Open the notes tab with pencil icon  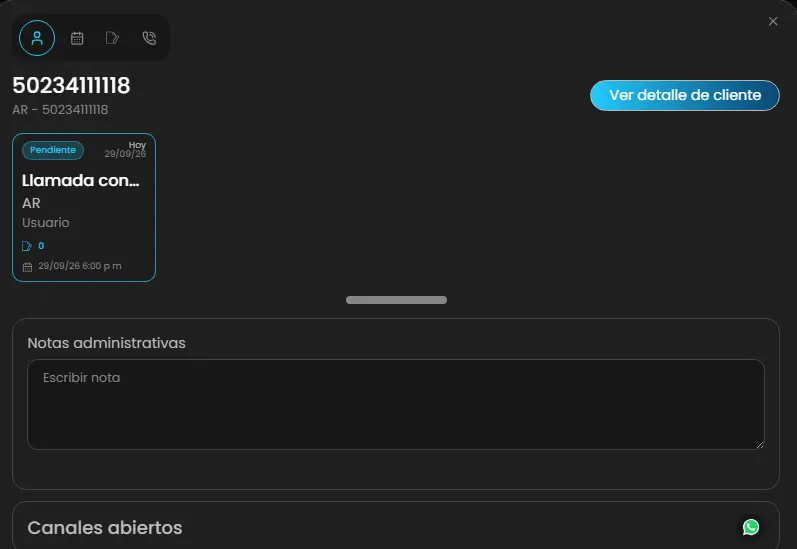coord(112,38)
